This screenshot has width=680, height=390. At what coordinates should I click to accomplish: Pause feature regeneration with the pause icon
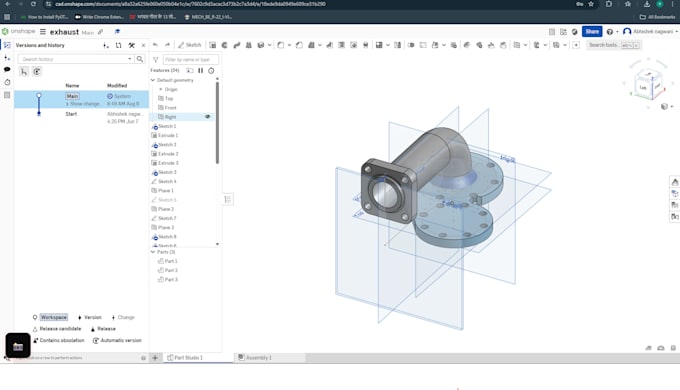200,70
